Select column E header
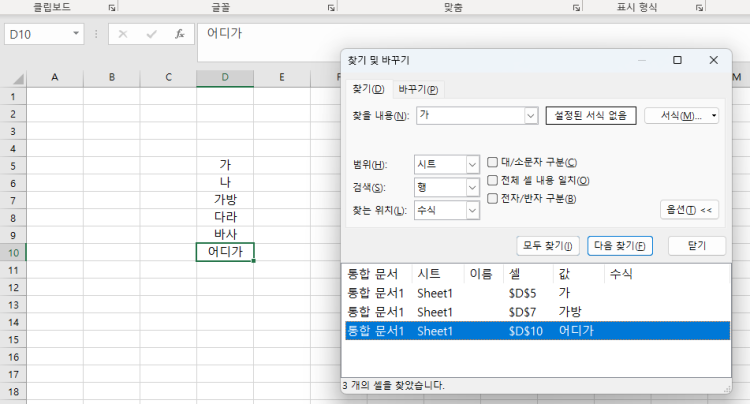The height and width of the screenshot is (404, 750). point(282,77)
